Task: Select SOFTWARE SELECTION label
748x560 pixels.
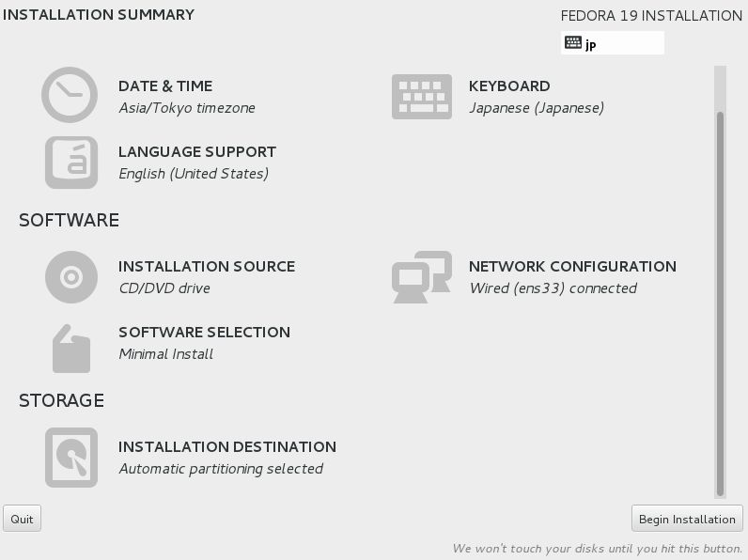Action: coord(205,332)
